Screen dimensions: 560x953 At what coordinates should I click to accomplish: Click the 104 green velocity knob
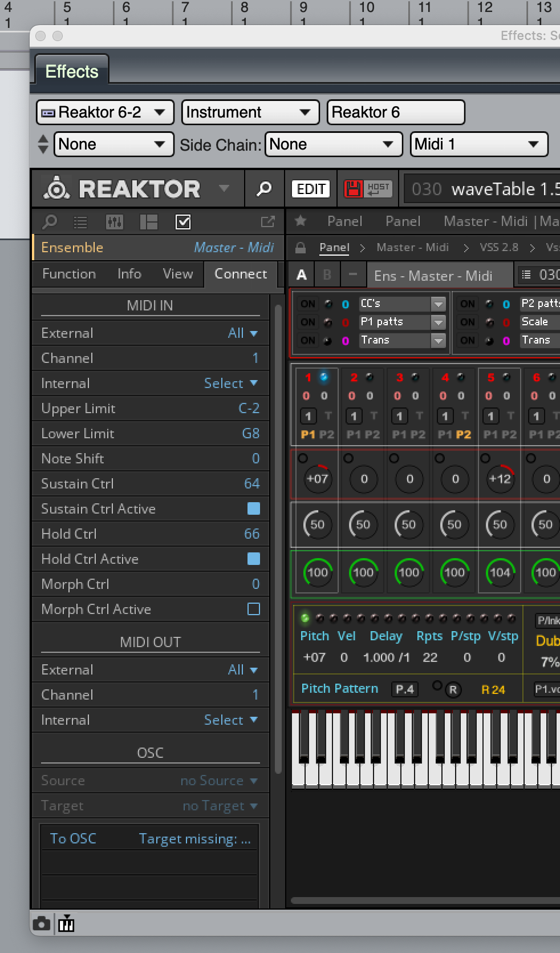click(x=500, y=572)
